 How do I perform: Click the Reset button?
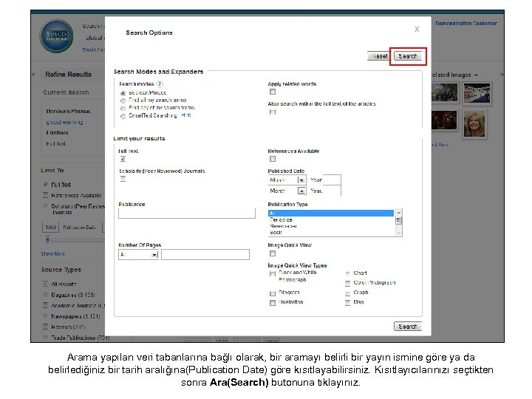379,56
